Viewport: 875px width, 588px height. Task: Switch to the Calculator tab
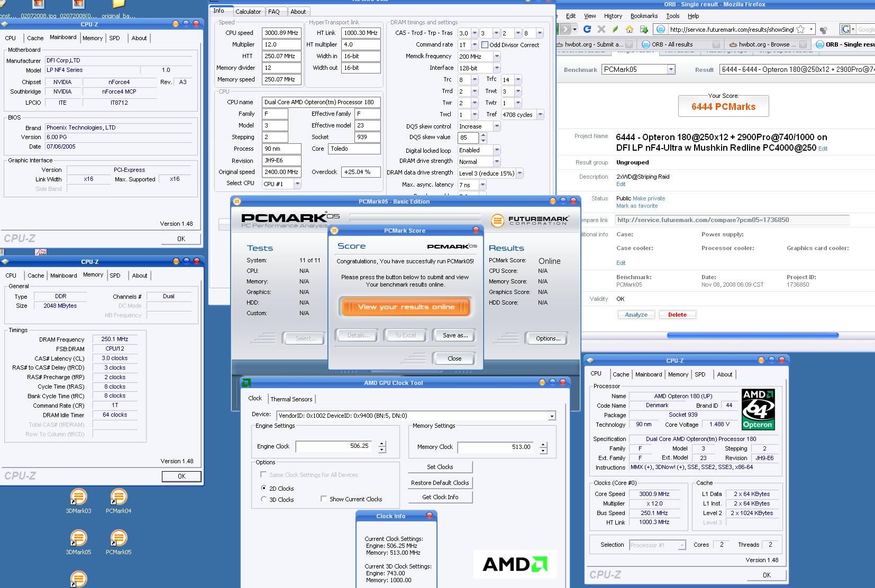pyautogui.click(x=248, y=12)
